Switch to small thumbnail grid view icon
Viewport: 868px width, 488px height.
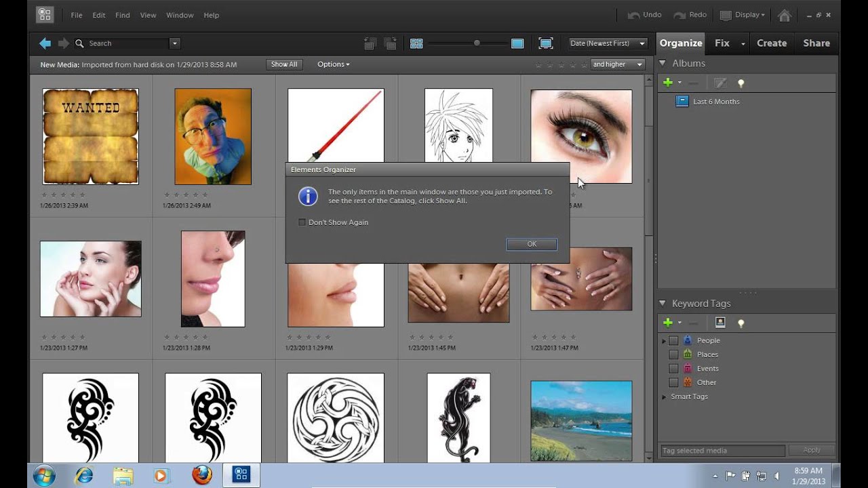click(416, 43)
